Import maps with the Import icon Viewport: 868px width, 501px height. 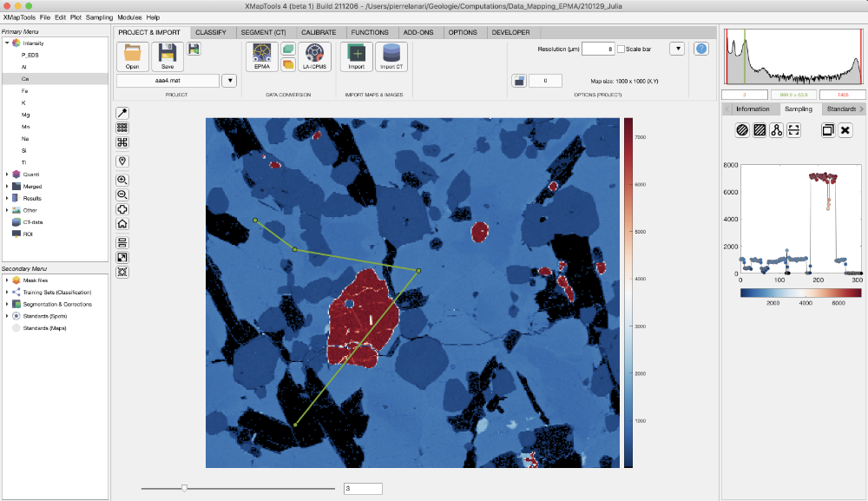click(x=356, y=56)
